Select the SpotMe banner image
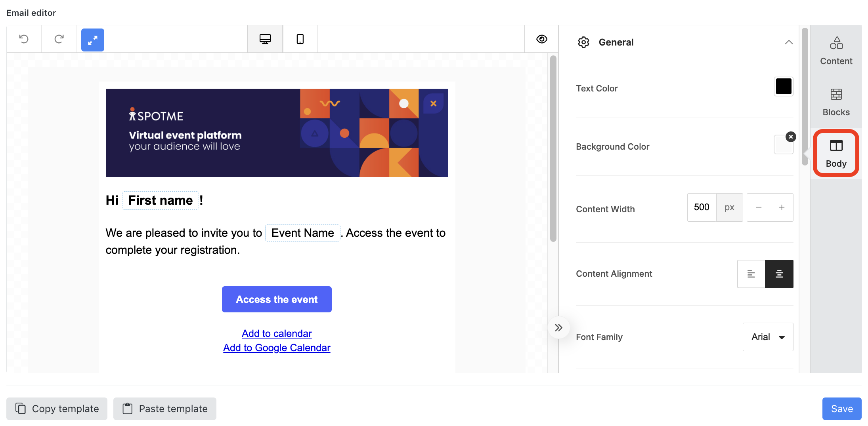This screenshot has height=426, width=868. 277,133
